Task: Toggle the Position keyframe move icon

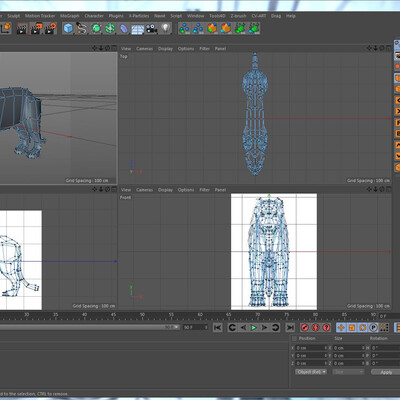Action: [x=341, y=328]
